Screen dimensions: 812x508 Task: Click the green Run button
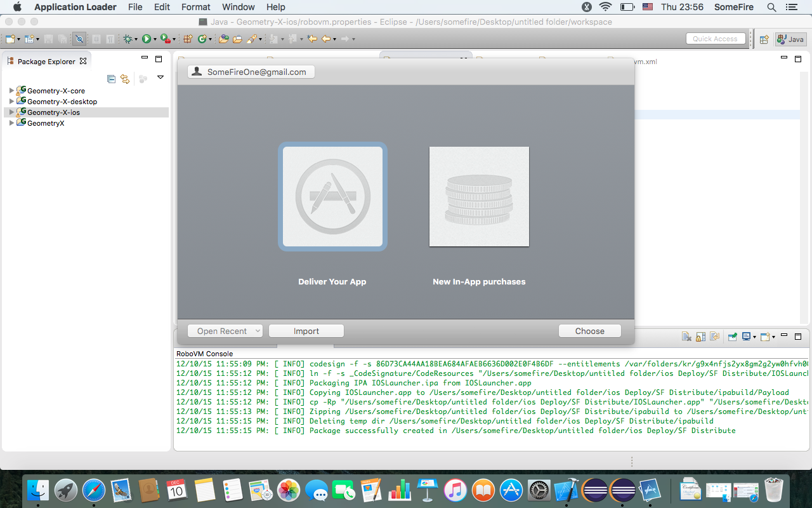(146, 39)
